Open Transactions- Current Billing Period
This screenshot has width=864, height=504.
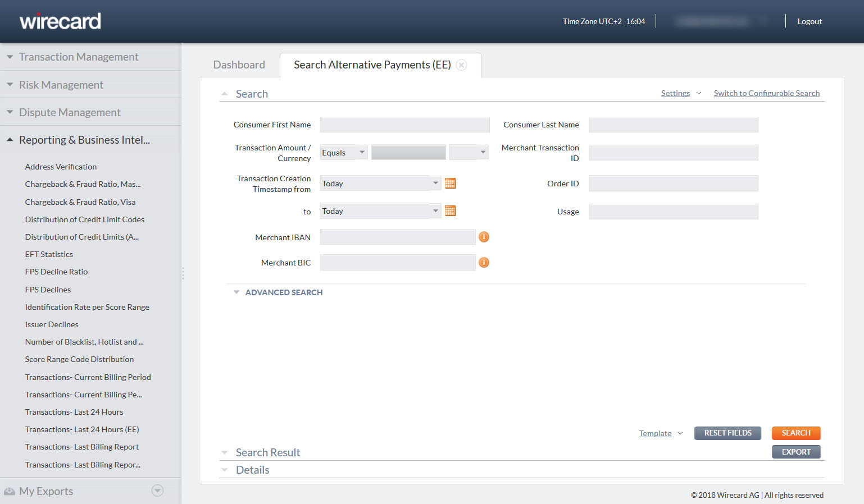[x=88, y=377]
